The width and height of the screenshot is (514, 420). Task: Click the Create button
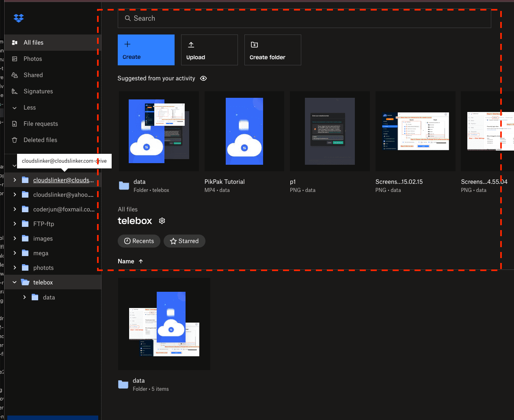[146, 50]
